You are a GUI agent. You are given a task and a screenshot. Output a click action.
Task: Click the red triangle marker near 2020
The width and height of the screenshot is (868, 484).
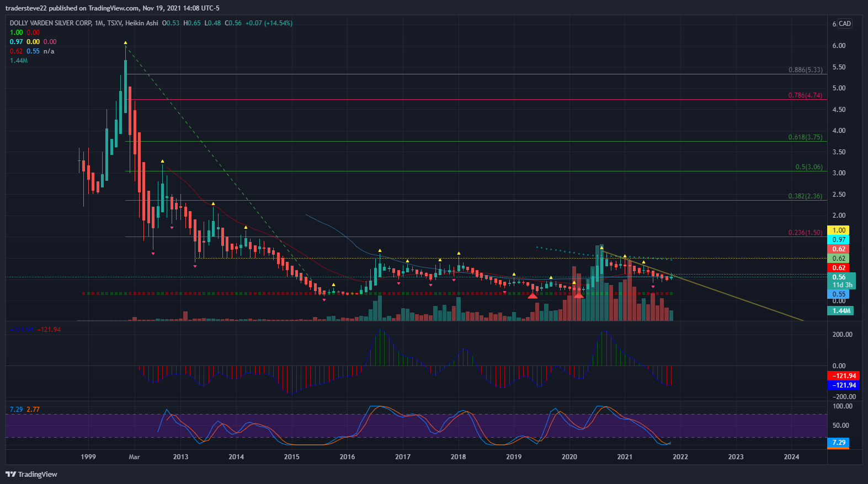tap(578, 295)
